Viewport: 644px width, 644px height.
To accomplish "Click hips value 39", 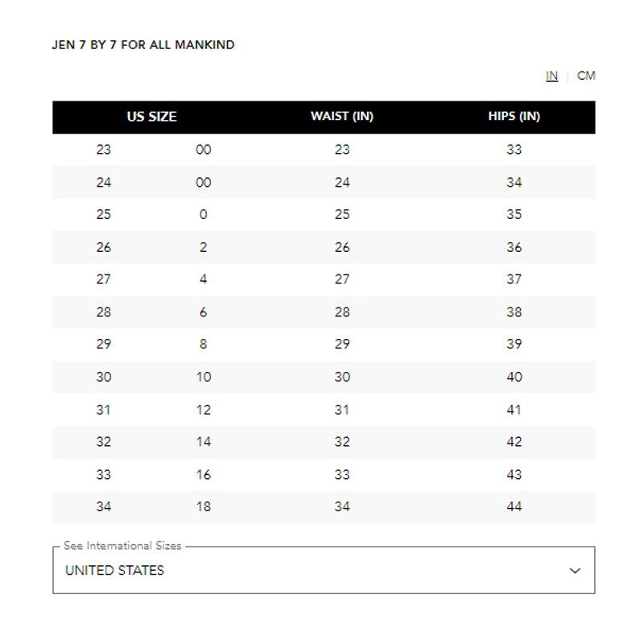I will point(514,345).
